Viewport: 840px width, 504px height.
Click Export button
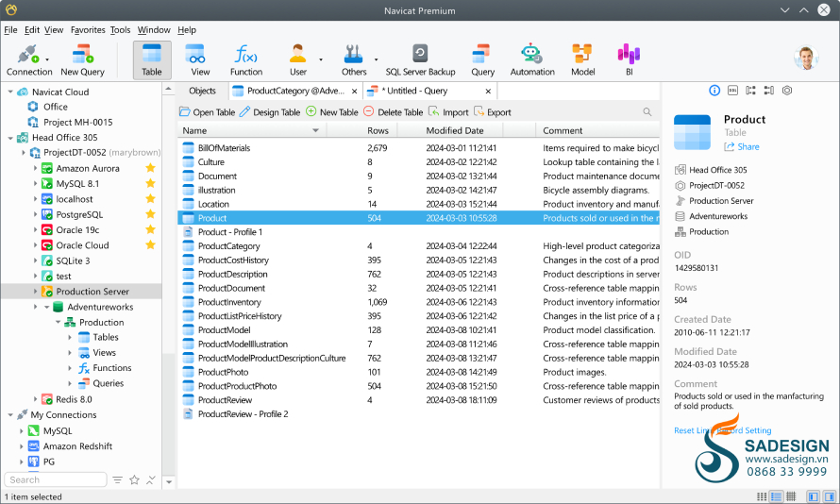[x=493, y=112]
